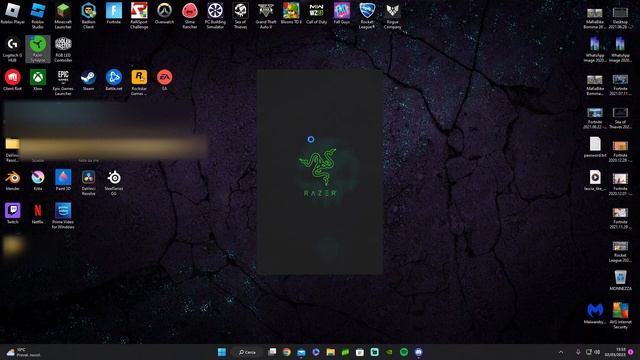Expand the system tray hidden icons
The image size is (640, 360).
point(561,352)
